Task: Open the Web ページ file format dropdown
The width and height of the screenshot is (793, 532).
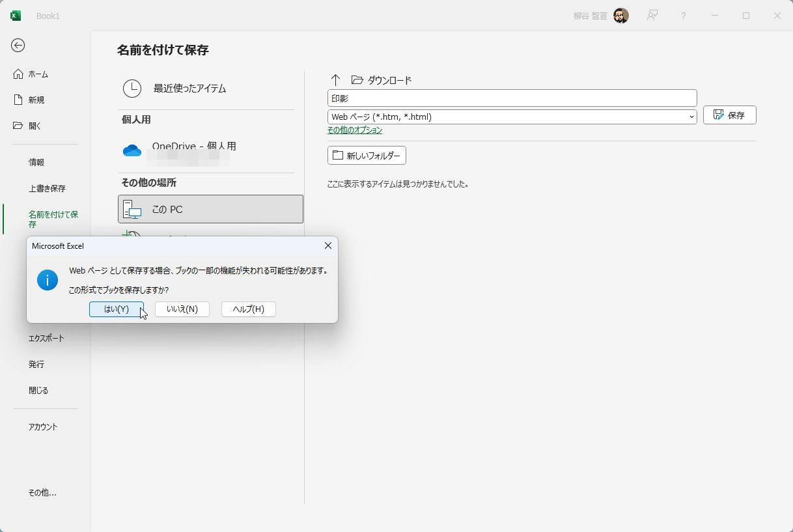Action: [691, 116]
